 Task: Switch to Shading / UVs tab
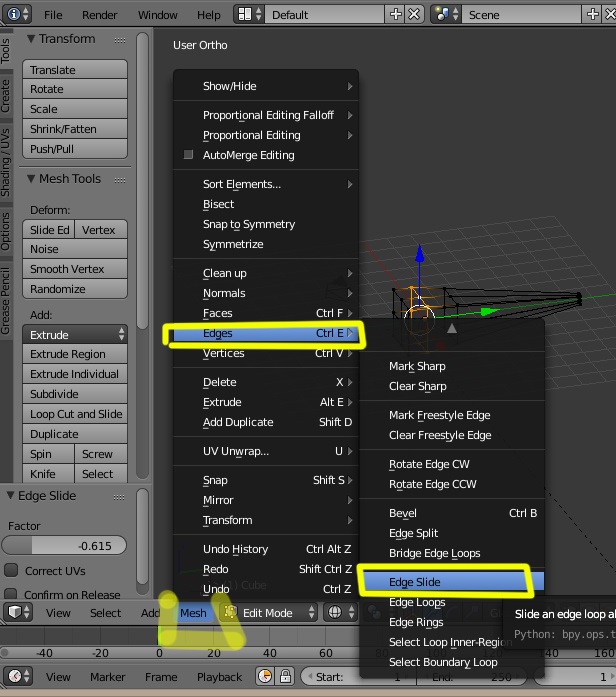click(x=5, y=162)
